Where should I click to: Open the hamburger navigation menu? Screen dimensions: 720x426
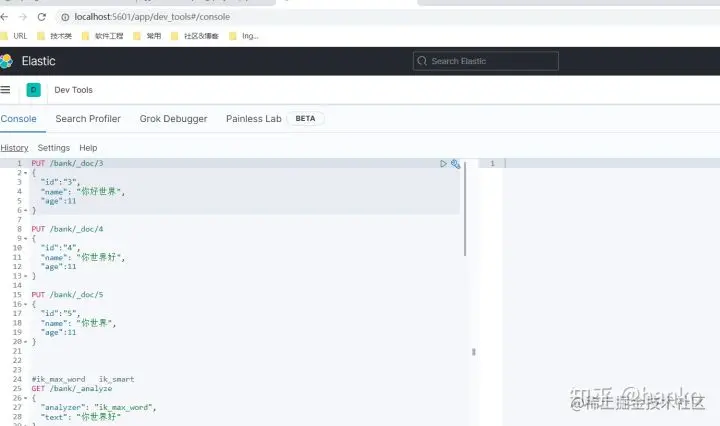click(x=5, y=90)
